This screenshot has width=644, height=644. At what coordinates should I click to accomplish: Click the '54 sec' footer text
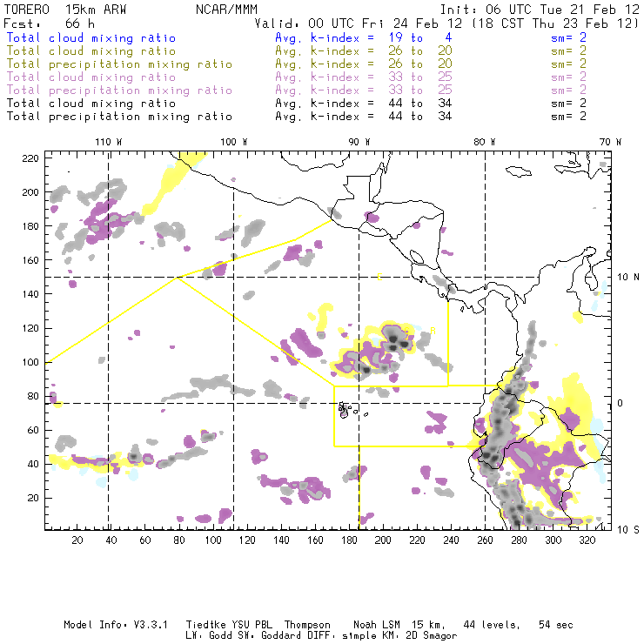pos(556,625)
